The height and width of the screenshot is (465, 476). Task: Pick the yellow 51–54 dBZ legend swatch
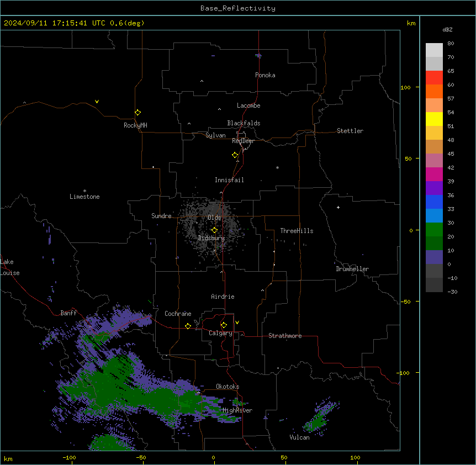pos(434,119)
